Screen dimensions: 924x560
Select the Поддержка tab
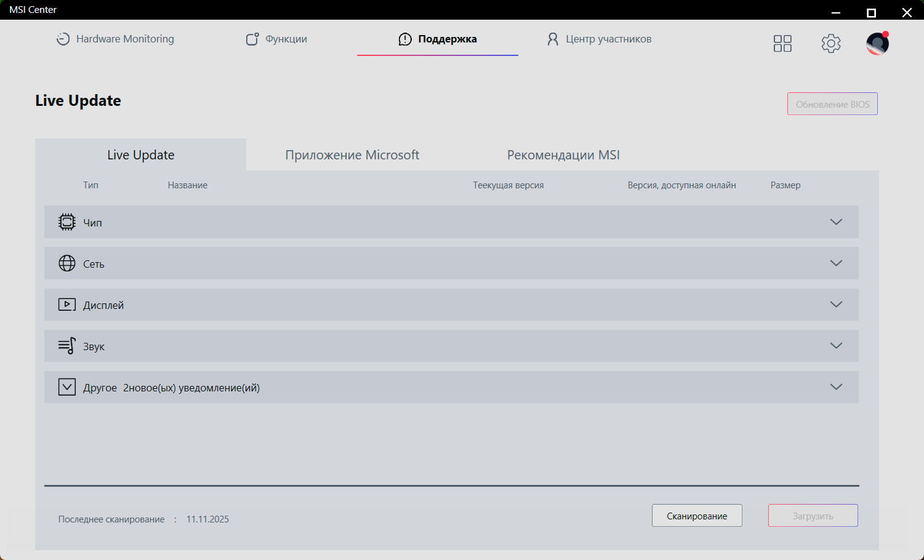[438, 39]
